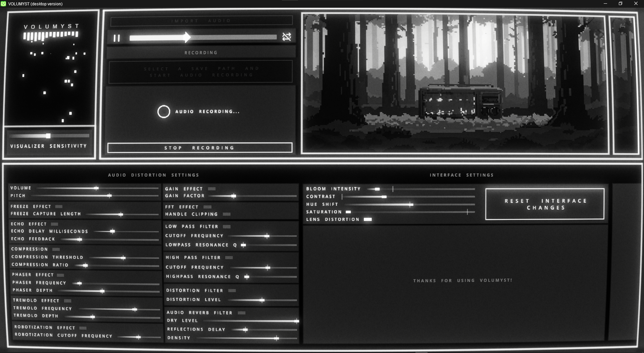Click the audio visualizer display panel
Image resolution: width=644 pixels, height=353 pixels.
coord(51,68)
